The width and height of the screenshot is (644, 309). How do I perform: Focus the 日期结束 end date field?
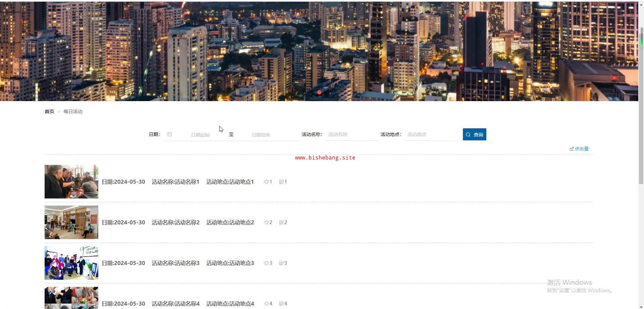click(261, 135)
